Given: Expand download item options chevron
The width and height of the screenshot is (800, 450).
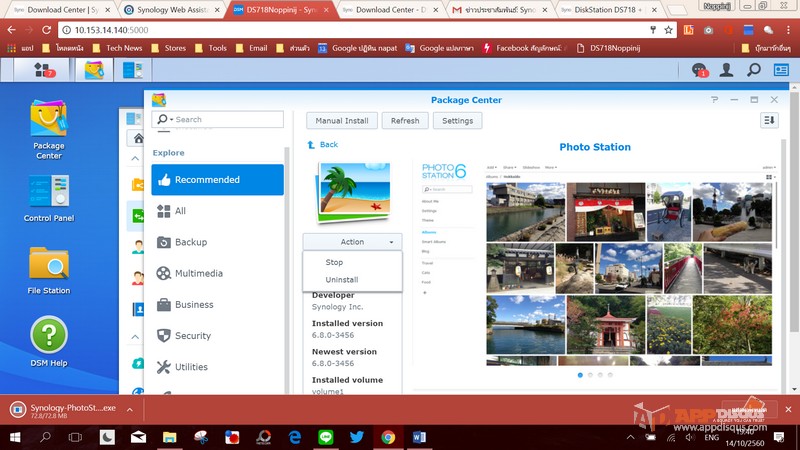Looking at the screenshot, I should (x=130, y=410).
